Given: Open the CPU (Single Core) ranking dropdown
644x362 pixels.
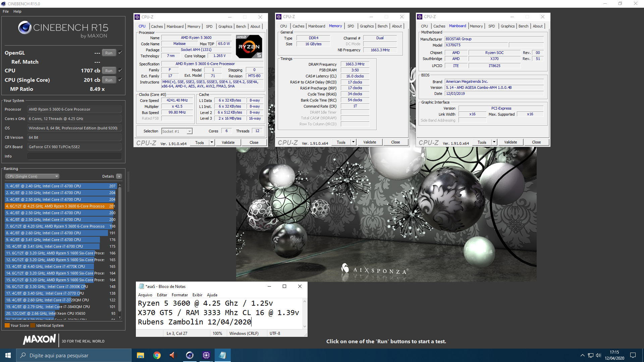Looking at the screenshot, I should point(32,176).
